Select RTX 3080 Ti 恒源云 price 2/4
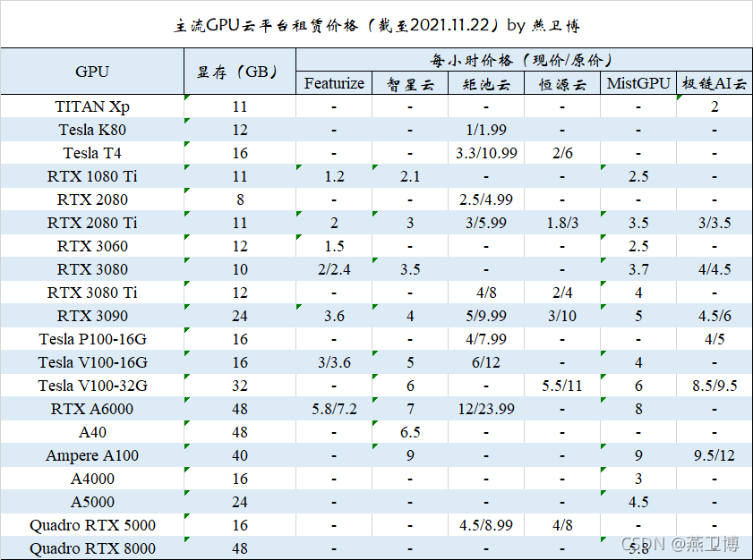The width and height of the screenshot is (753, 560). click(x=562, y=293)
